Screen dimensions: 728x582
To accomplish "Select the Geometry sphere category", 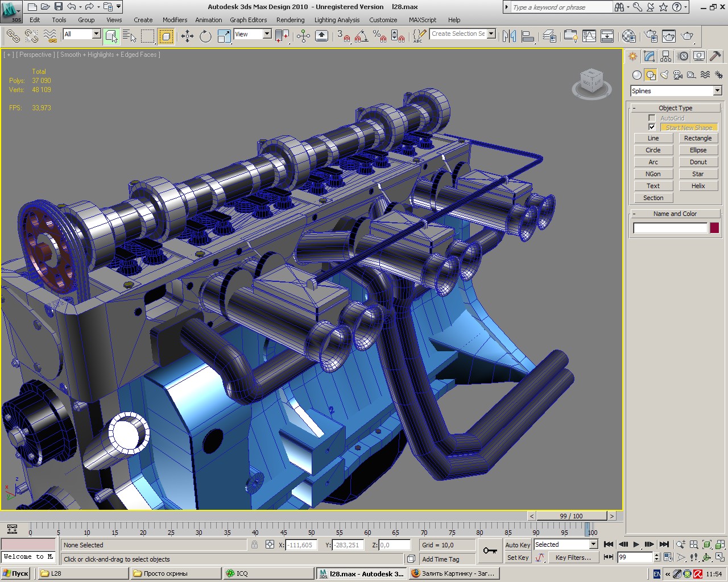I will [x=637, y=75].
